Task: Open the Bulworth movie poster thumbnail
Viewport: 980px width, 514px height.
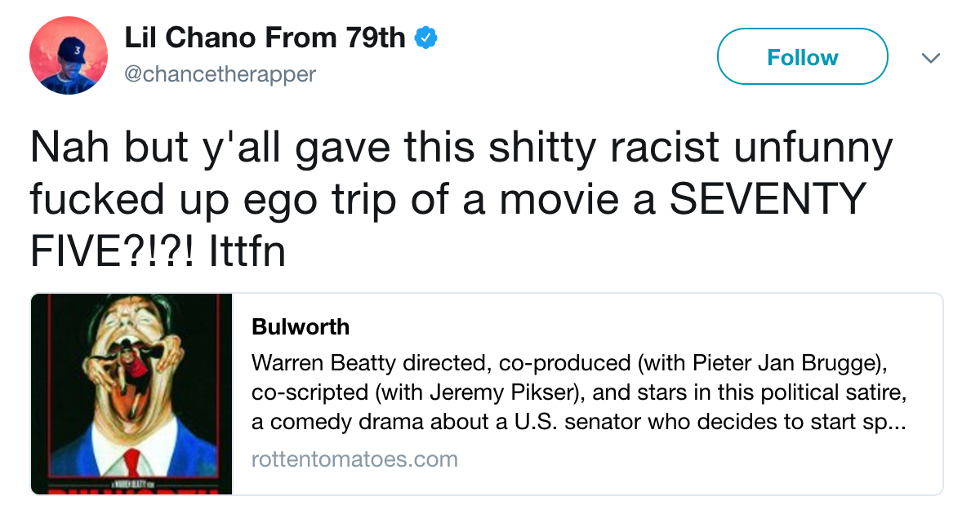Action: pos(132,394)
